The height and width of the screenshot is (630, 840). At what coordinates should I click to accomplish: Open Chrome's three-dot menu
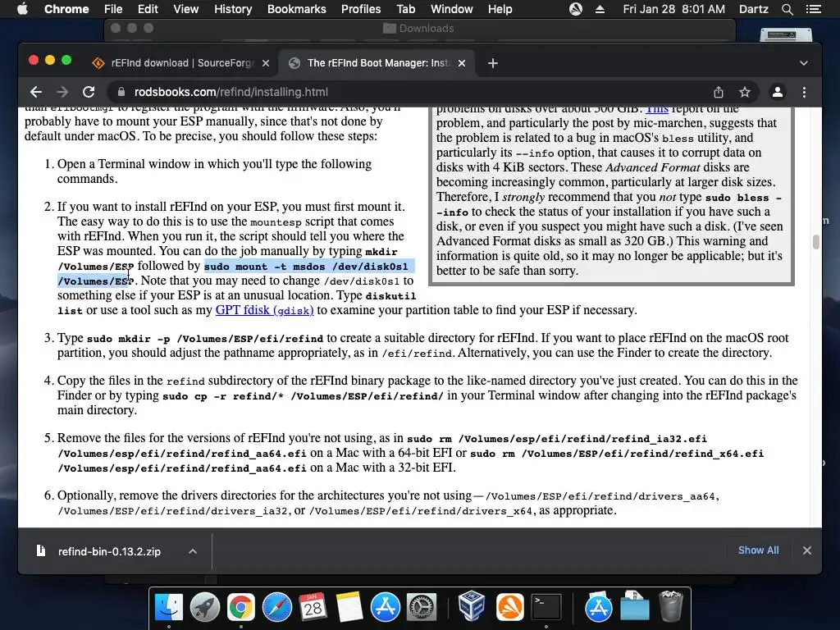(804, 92)
